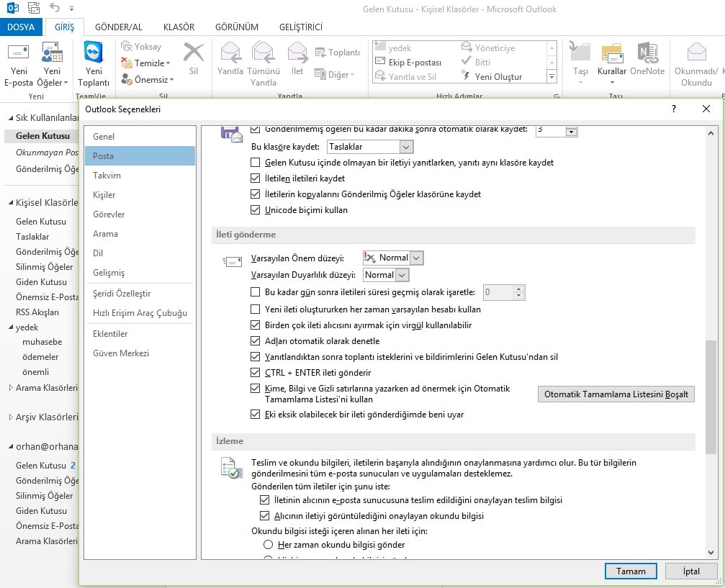The height and width of the screenshot is (588, 725).
Task: Click the undo arrow in title bar
Action: coord(55,8)
